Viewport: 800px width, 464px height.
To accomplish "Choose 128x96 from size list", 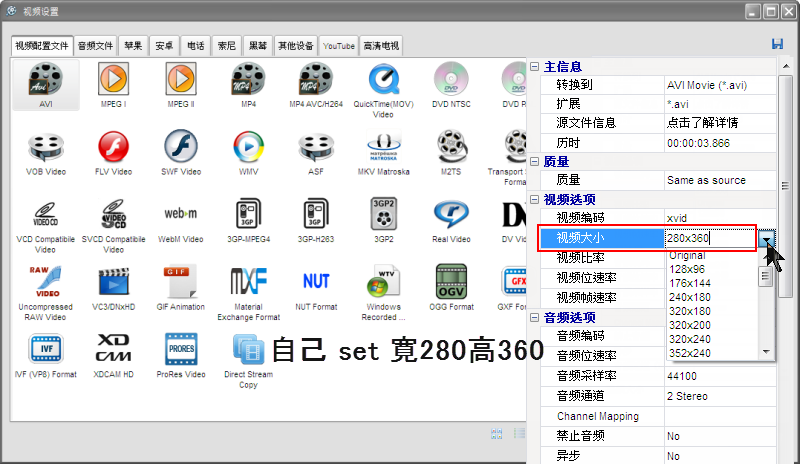I will pyautogui.click(x=687, y=269).
